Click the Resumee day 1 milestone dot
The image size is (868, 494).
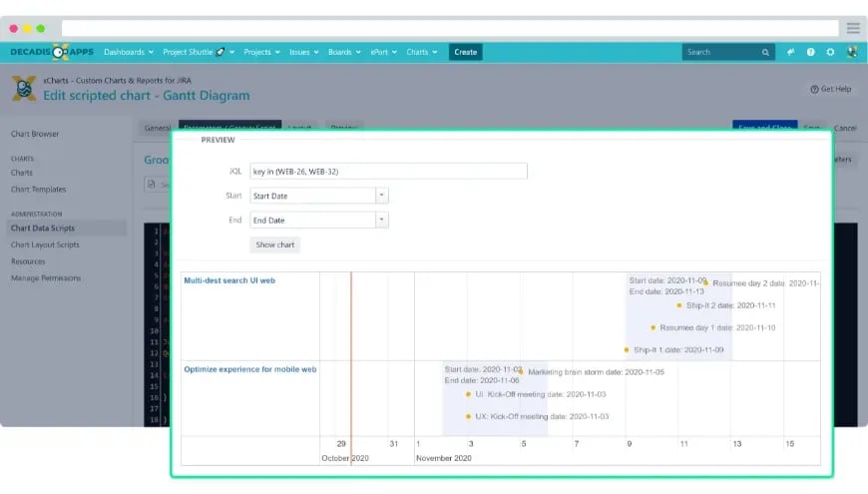click(653, 328)
